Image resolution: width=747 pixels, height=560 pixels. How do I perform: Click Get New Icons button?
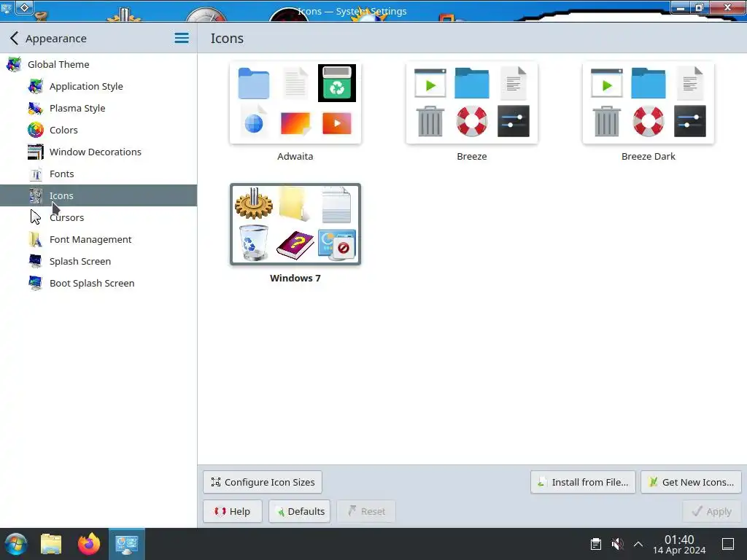click(692, 483)
